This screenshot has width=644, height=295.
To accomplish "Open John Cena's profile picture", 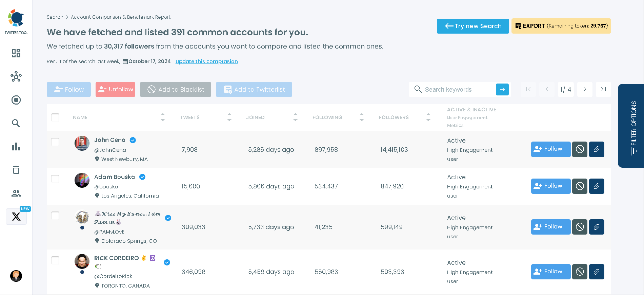I will click(82, 143).
